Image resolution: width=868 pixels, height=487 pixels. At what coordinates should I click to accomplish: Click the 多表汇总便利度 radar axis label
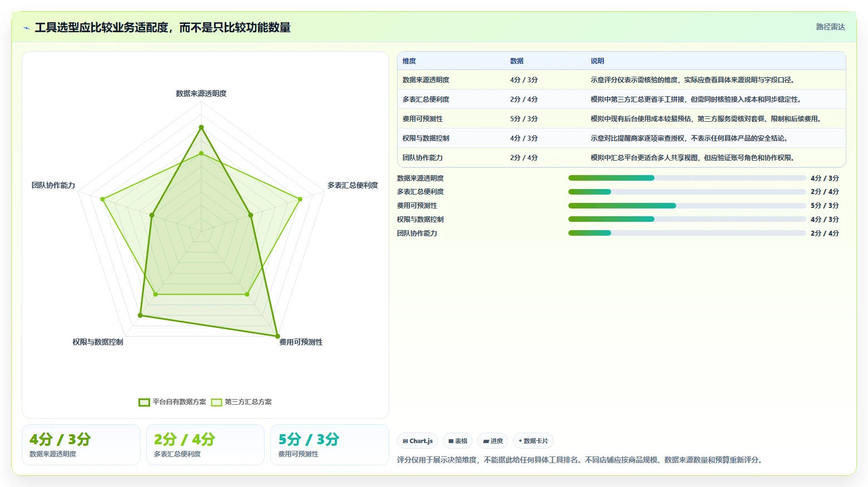pyautogui.click(x=353, y=185)
